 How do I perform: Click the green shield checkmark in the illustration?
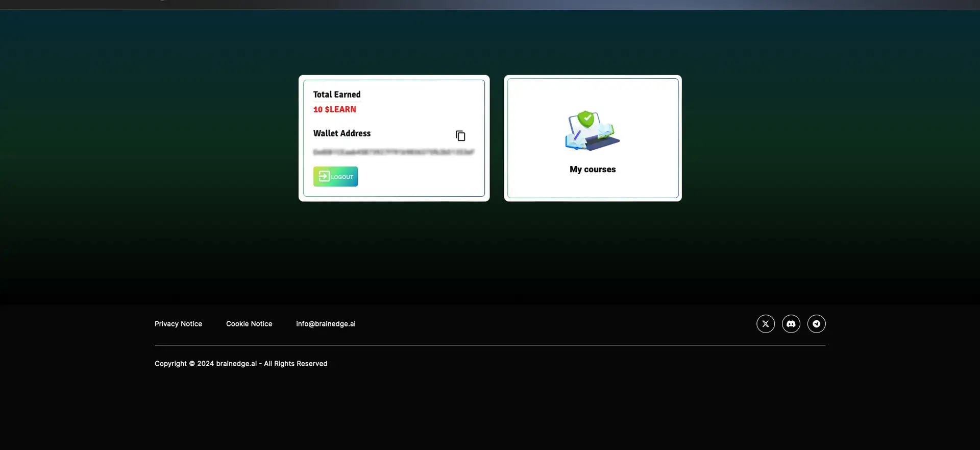click(x=586, y=119)
